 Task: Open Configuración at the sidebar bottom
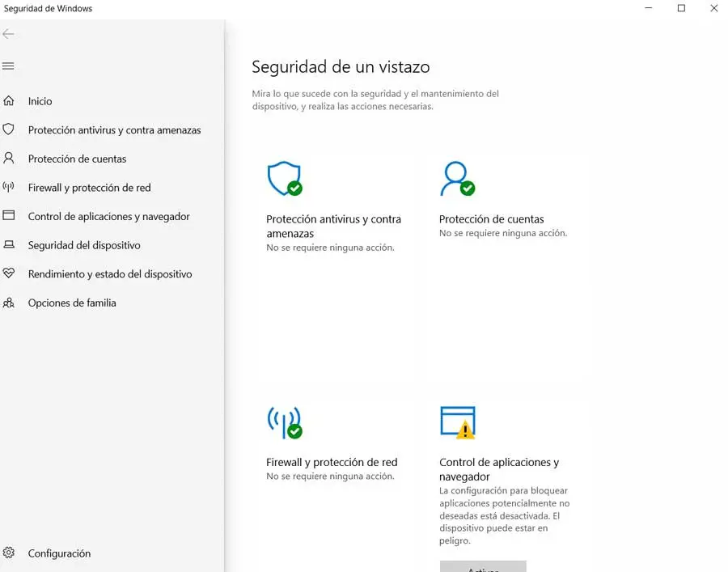coord(59,553)
